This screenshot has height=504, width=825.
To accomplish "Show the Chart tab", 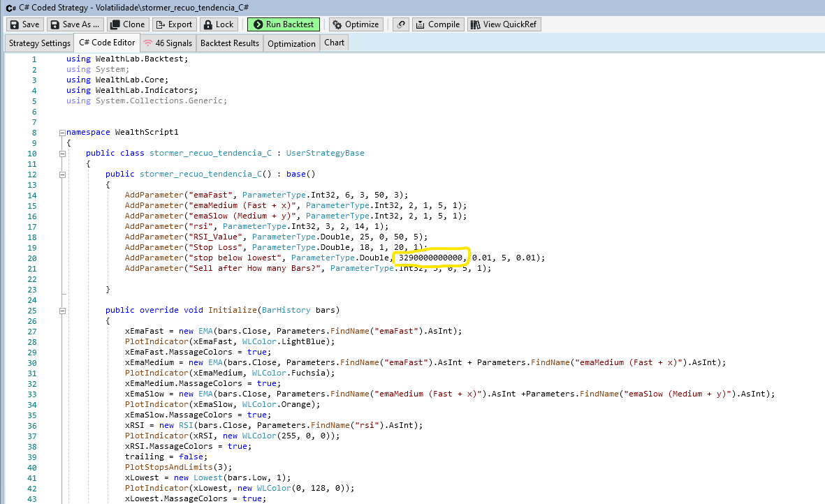I will [334, 43].
